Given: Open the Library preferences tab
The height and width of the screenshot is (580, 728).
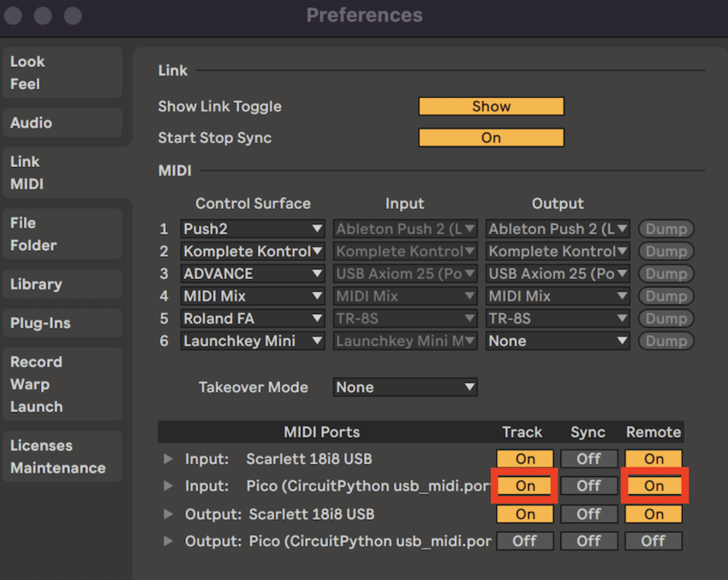Looking at the screenshot, I should tap(62, 284).
